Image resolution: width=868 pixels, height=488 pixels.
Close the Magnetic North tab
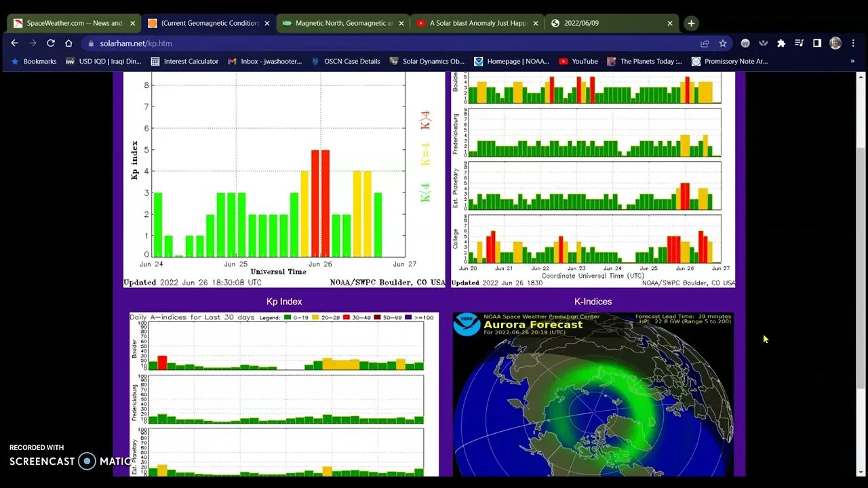[401, 23]
